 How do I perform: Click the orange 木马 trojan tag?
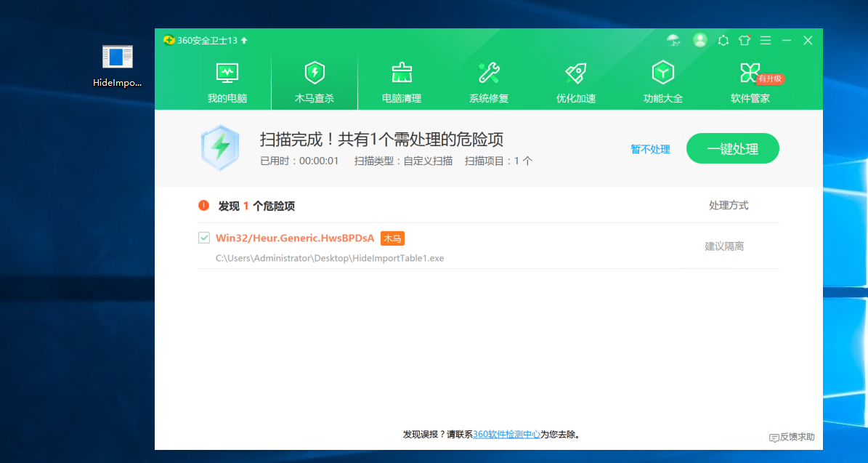click(x=392, y=238)
